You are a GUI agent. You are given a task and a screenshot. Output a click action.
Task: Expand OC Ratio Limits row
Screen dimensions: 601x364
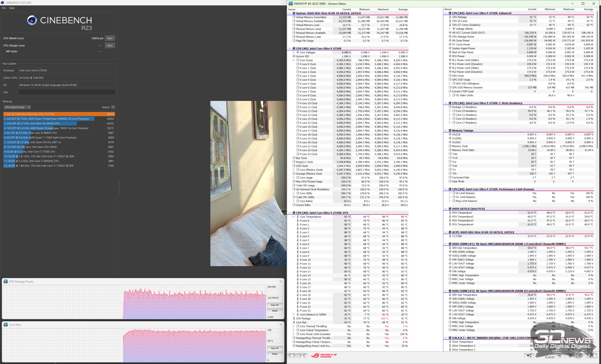[450, 95]
